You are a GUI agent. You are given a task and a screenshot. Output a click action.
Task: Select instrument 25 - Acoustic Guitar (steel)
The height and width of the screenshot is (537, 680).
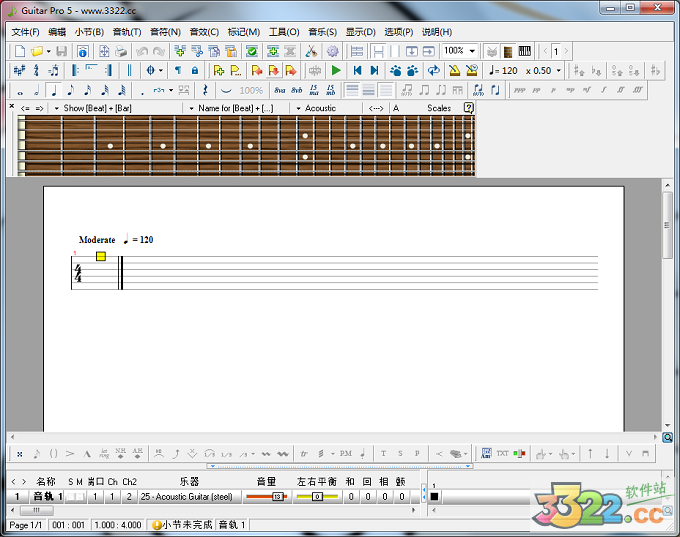tap(186, 497)
